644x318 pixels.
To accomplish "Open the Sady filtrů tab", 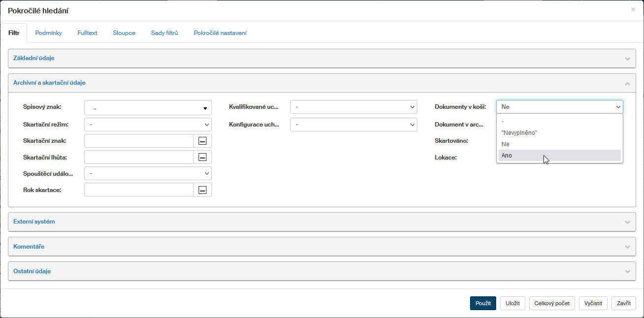I will (164, 33).
